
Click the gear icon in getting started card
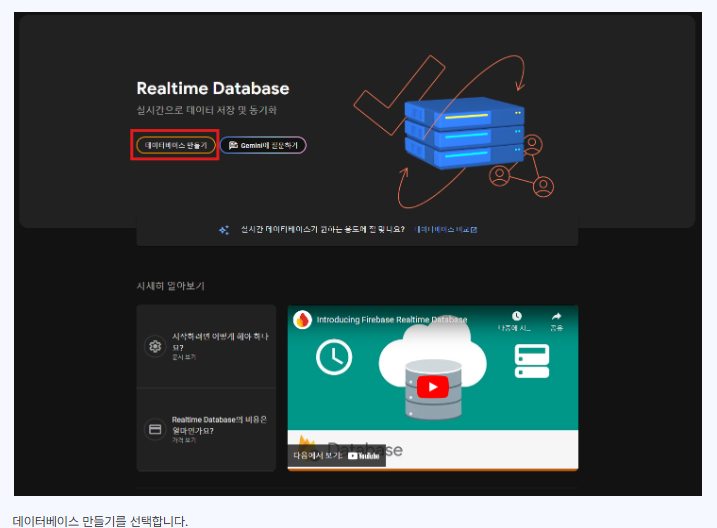(x=155, y=346)
